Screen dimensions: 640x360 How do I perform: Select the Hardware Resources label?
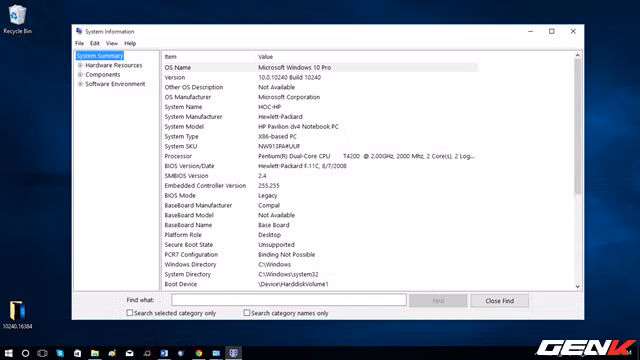tap(113, 65)
